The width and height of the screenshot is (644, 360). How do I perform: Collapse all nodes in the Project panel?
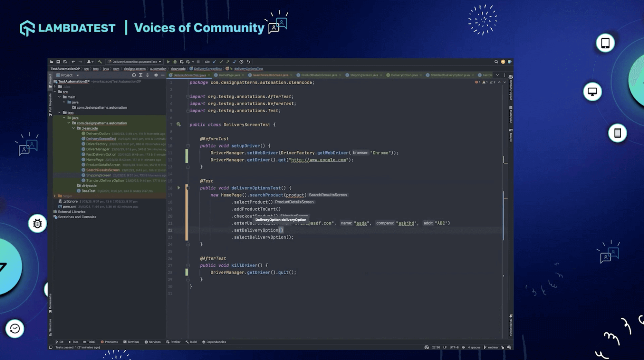(147, 75)
